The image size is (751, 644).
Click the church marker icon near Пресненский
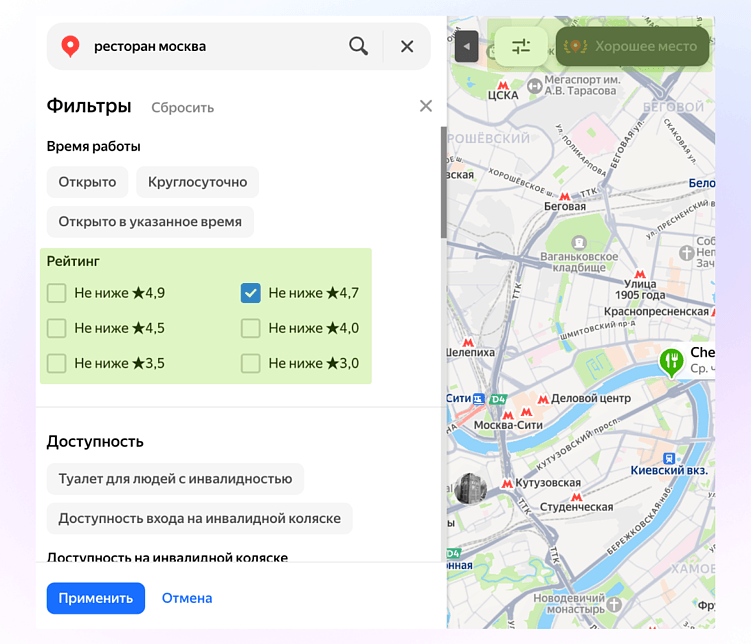(x=686, y=252)
